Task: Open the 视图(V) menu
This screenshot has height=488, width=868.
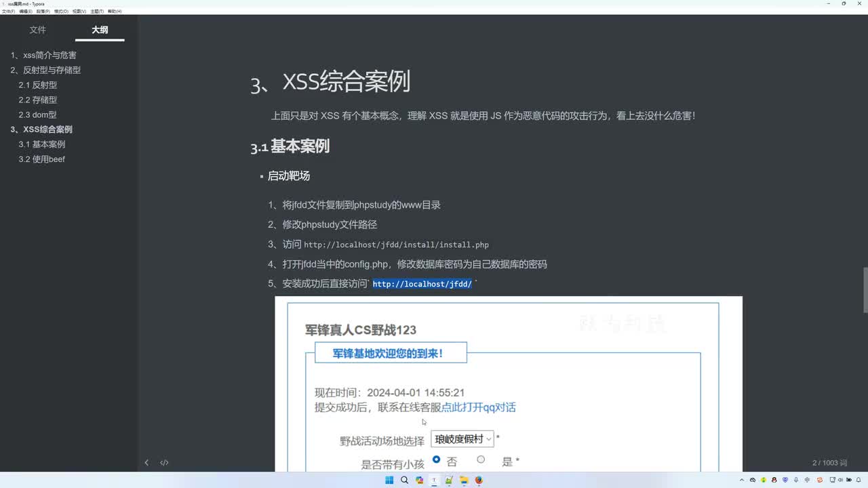Action: pyautogui.click(x=79, y=12)
